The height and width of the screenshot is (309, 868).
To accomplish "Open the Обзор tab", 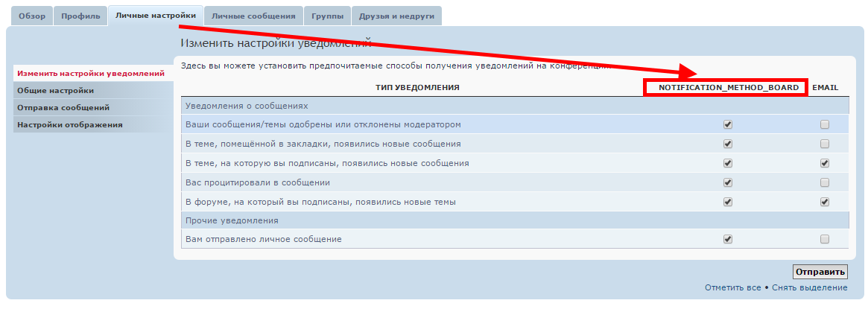I will (x=32, y=16).
